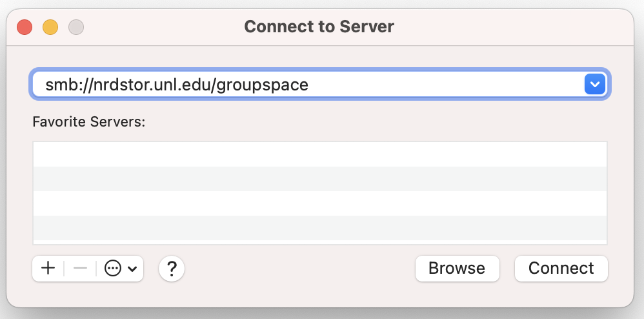Click the chevron beside the ellipsis icon
The image size is (644, 319).
pos(132,269)
